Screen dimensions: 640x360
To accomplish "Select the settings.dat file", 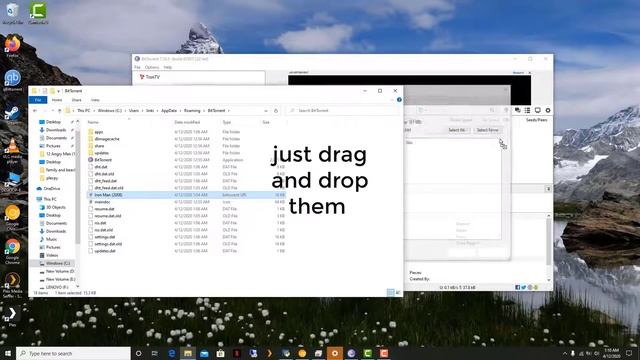I will (x=104, y=237).
